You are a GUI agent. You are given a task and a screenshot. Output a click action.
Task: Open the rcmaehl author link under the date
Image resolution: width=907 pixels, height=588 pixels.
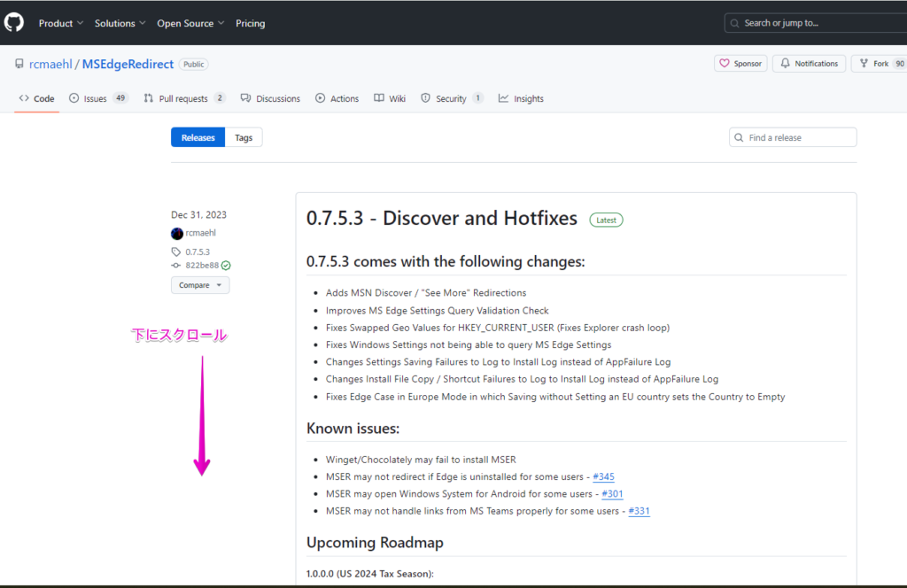[x=201, y=233]
